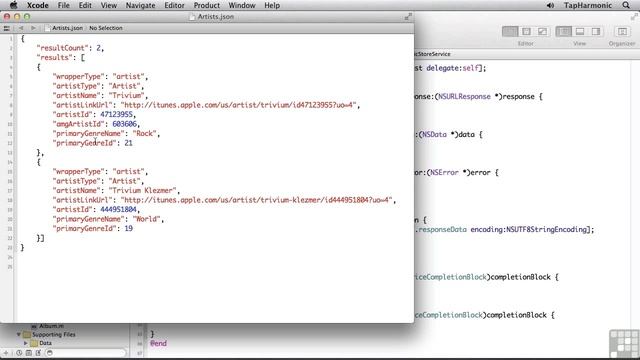Click the add file plus button
This screenshot has width=640, height=360.
6,353
